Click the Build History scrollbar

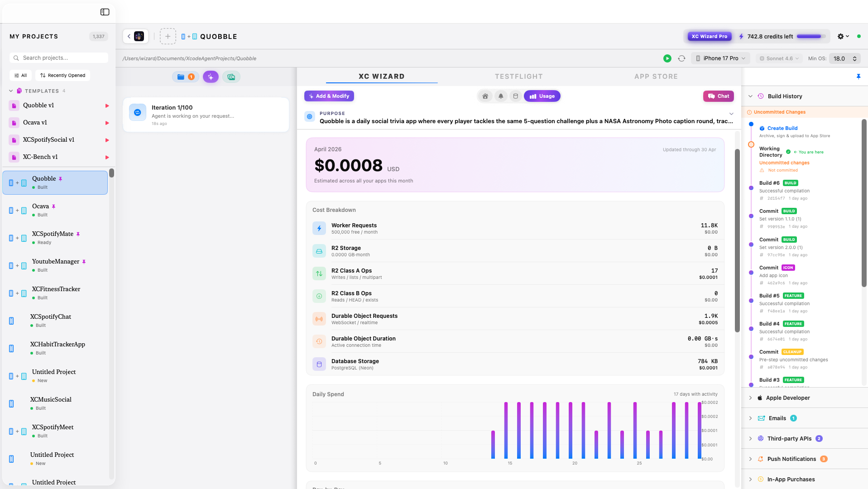click(x=864, y=203)
